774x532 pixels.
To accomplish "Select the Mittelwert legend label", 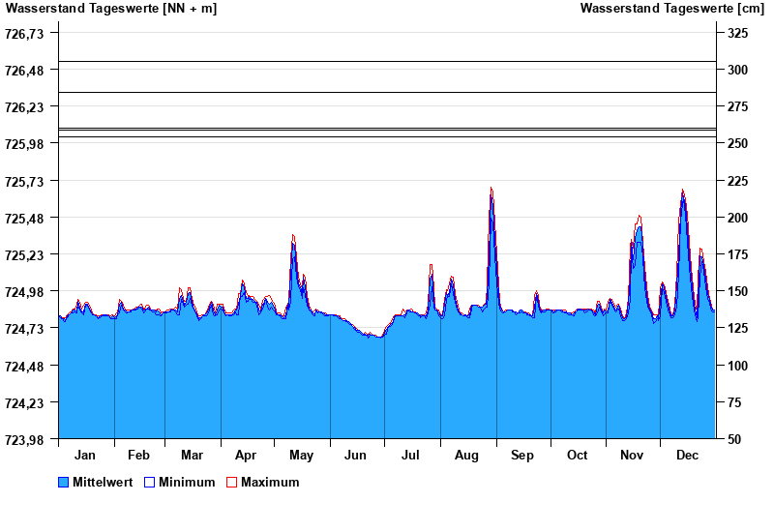I will point(104,483).
